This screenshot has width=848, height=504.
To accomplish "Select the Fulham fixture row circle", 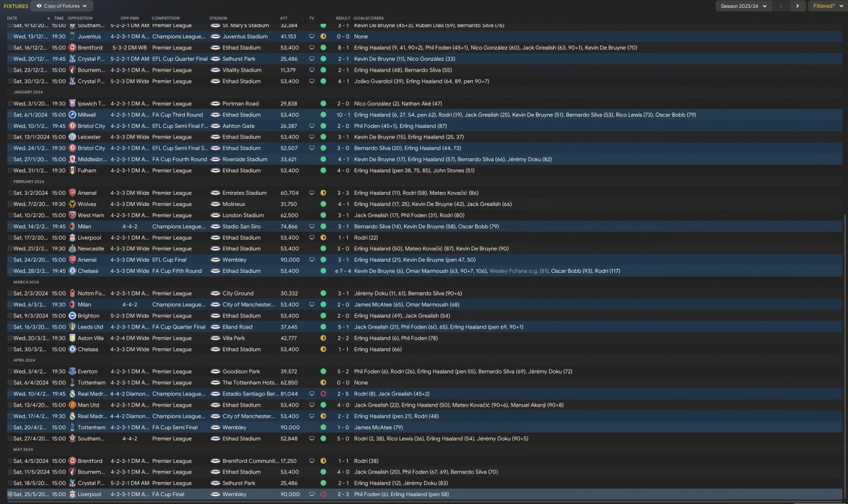I will coord(10,170).
